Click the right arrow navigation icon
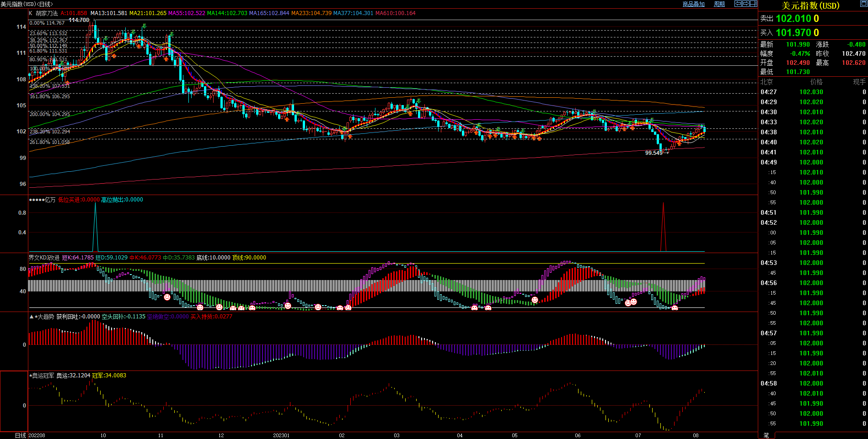 pyautogui.click(x=746, y=4)
